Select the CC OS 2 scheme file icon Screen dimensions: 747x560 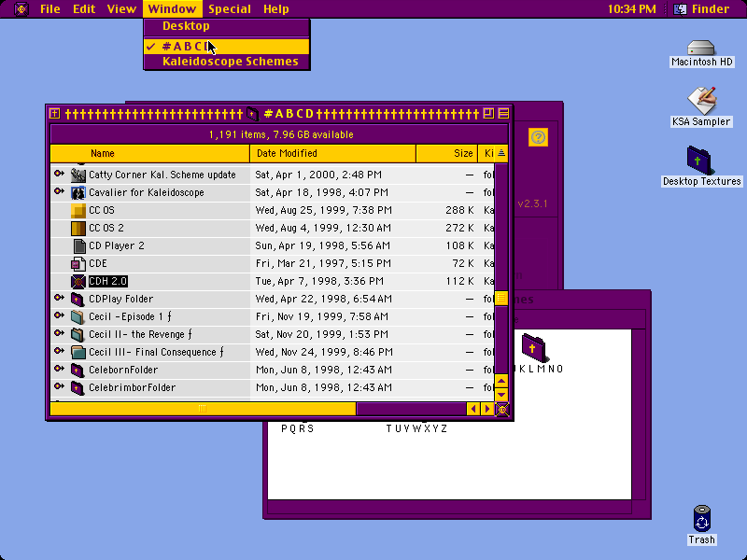pyautogui.click(x=78, y=228)
